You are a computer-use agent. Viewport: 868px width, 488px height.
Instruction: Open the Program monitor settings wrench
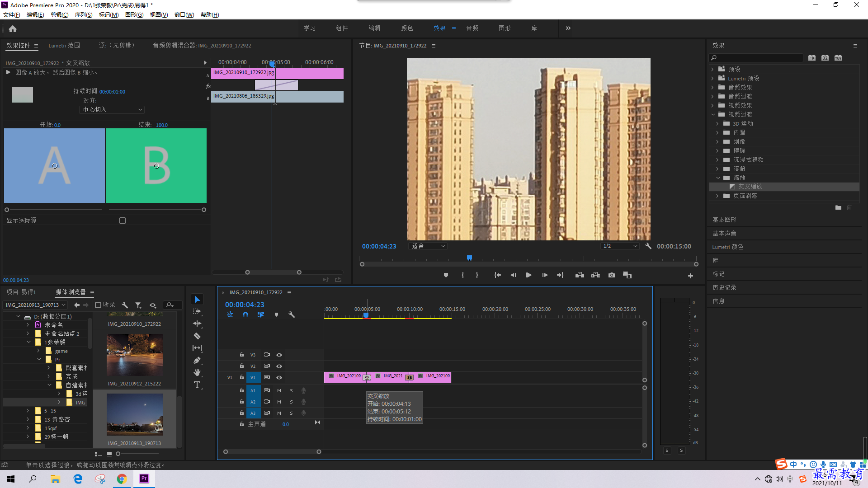click(648, 246)
